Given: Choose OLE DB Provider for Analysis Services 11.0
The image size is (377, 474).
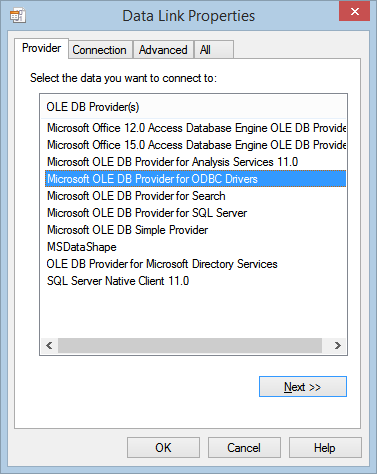Looking at the screenshot, I should (196, 162).
